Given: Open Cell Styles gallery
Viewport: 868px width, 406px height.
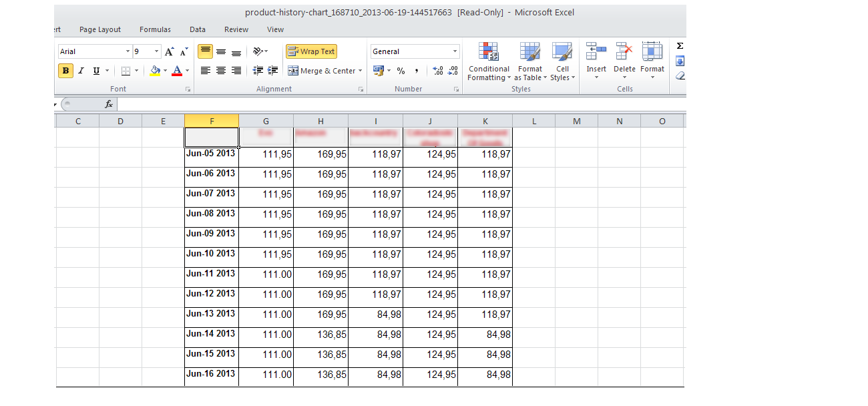Looking at the screenshot, I should (x=562, y=61).
